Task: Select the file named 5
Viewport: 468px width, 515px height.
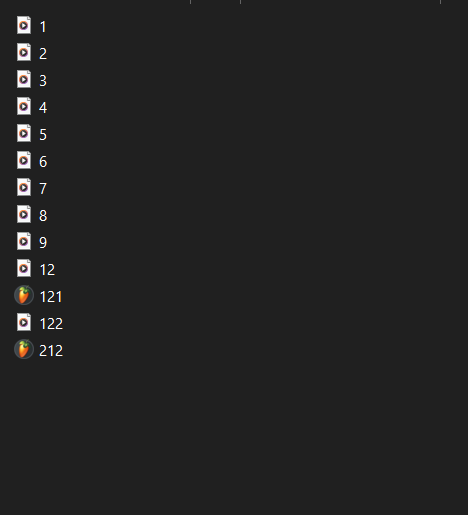Action: 43,135
